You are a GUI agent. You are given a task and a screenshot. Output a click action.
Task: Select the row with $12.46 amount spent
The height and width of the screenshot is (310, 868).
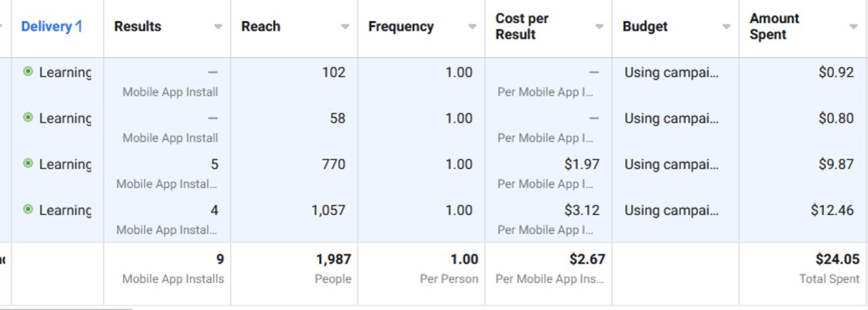pos(434,219)
